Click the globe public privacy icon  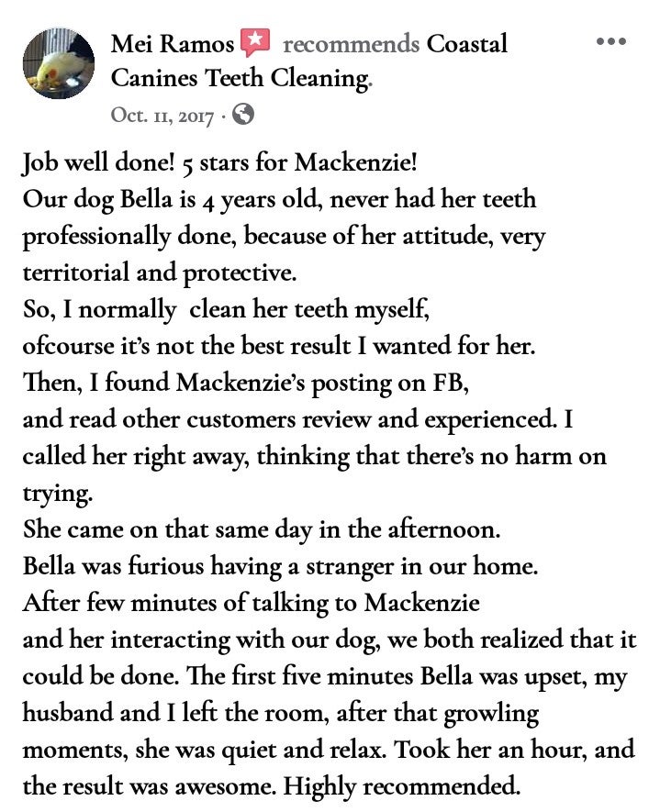pyautogui.click(x=243, y=115)
